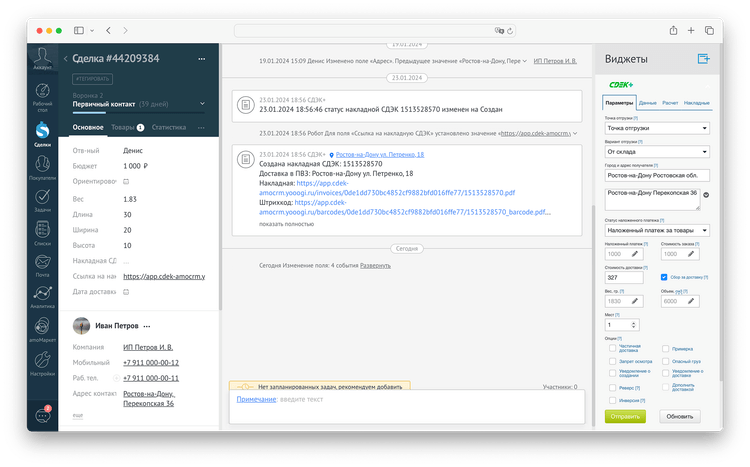The height and width of the screenshot is (467, 750).
Task: Open the Аккаунт profile avatar
Action: coord(43,58)
